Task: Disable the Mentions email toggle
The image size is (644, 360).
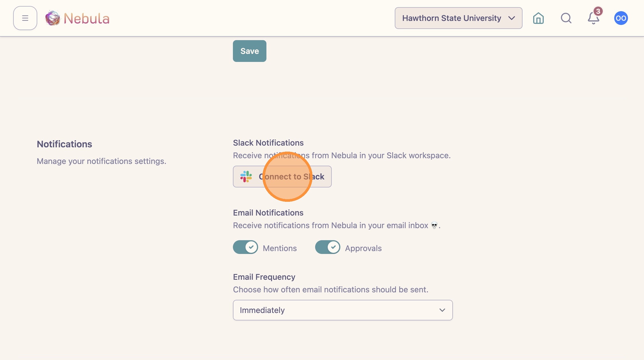Action: click(x=246, y=247)
